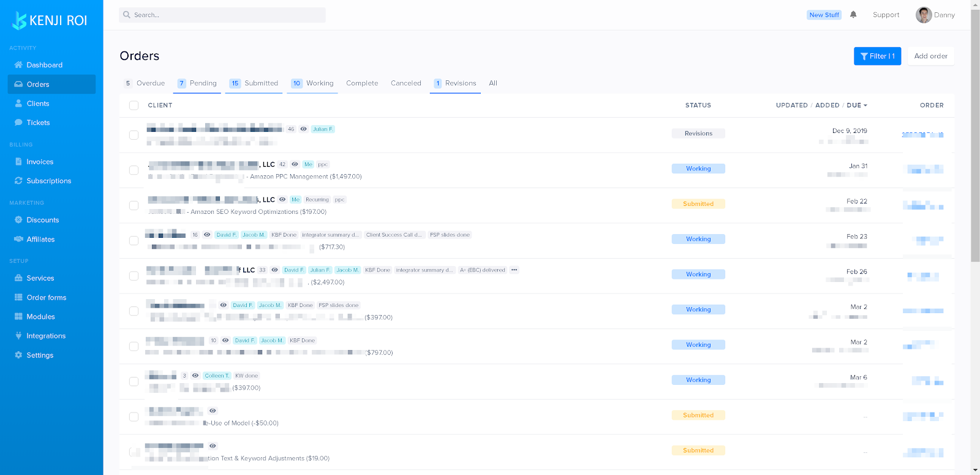The height and width of the screenshot is (475, 980).
Task: Click the Integrations plug icon
Action: (x=18, y=336)
